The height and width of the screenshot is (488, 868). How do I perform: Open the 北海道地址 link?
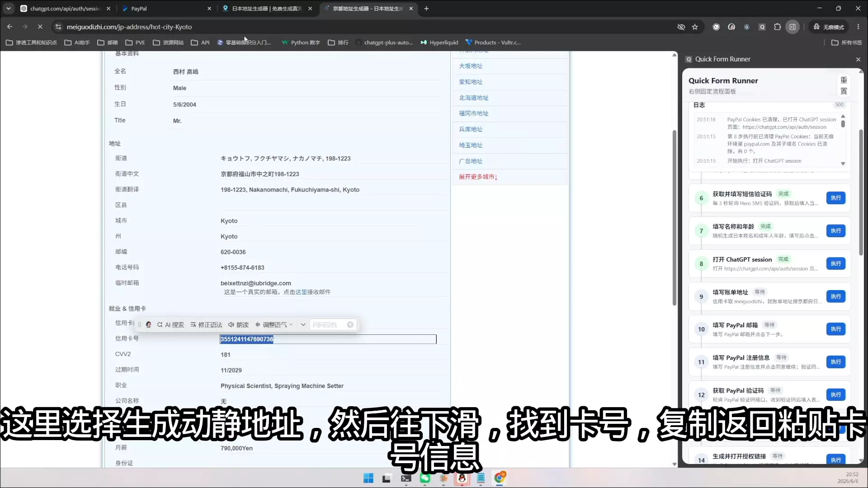(x=473, y=98)
